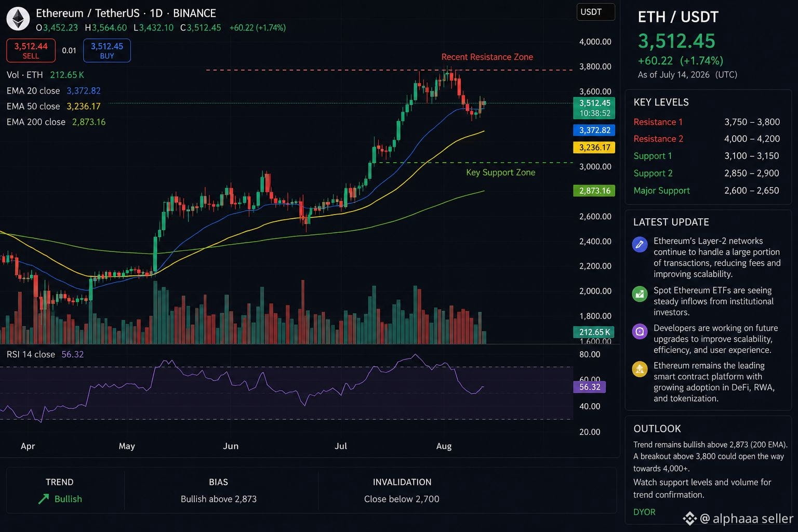Select the Support 2 row label
Viewport: 798px width, 532px height.
point(653,174)
